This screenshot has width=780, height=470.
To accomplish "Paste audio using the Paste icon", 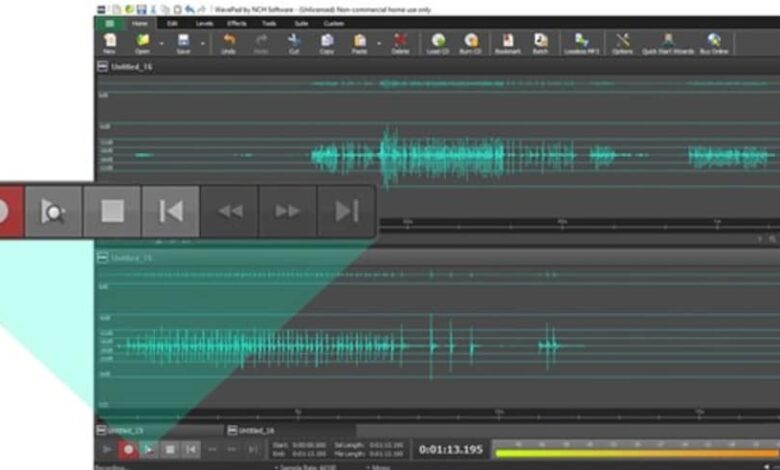I will pos(360,43).
